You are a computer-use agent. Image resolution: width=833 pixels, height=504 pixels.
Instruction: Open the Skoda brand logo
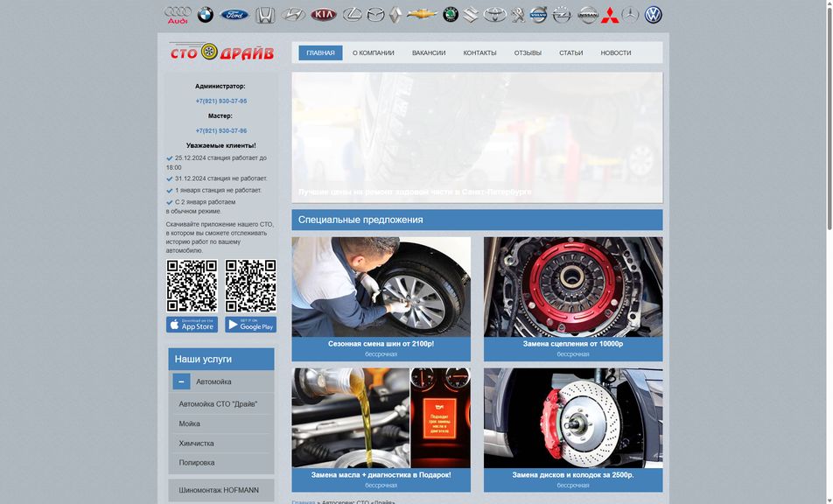coord(451,14)
